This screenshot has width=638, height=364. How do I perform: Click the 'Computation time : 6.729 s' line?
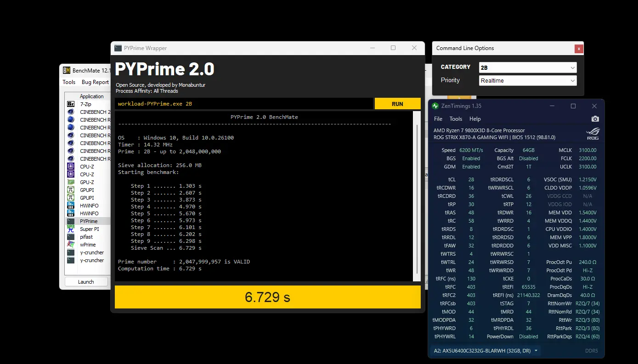(x=160, y=269)
